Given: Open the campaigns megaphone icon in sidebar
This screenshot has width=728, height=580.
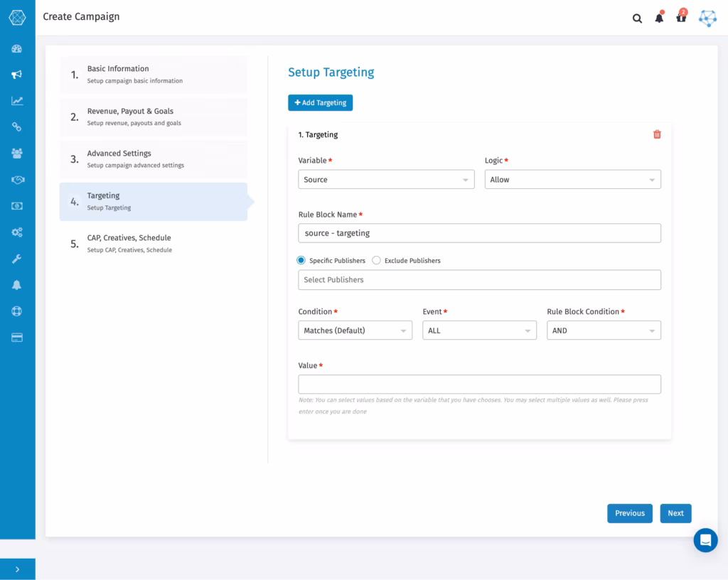Looking at the screenshot, I should tap(17, 75).
